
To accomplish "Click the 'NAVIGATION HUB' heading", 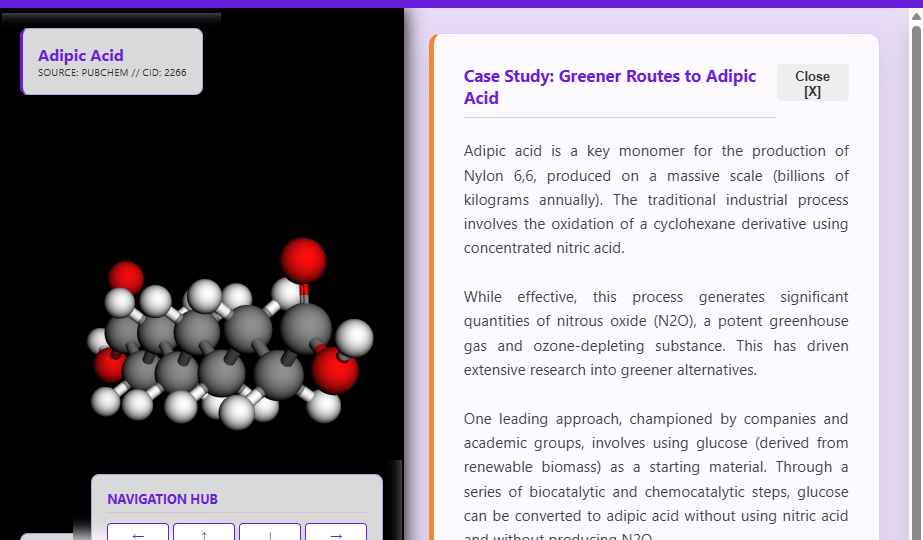I will (x=162, y=499).
